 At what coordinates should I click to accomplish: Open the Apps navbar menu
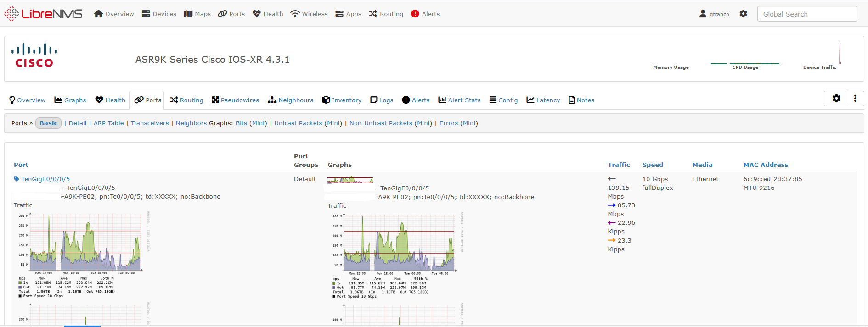348,14
